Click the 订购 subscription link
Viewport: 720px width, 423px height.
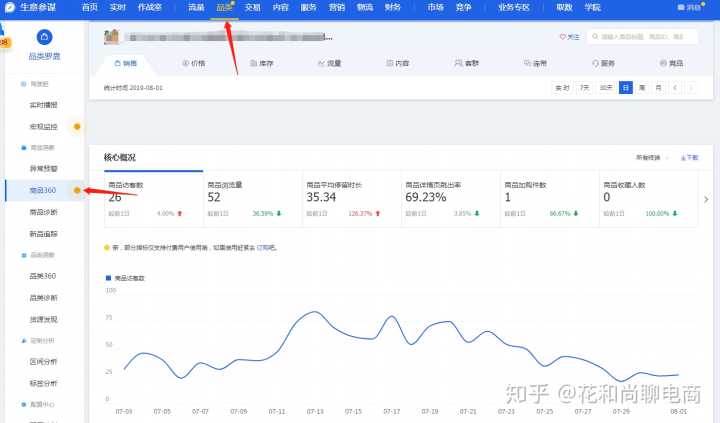click(x=263, y=247)
